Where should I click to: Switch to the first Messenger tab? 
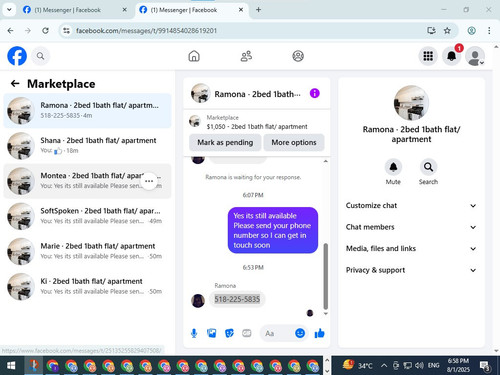click(x=68, y=10)
